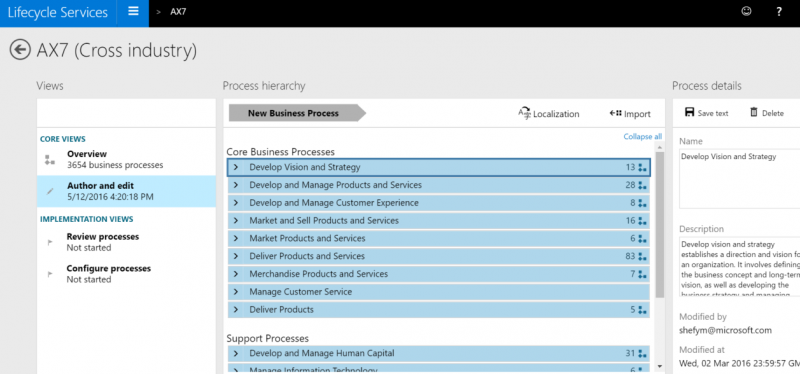
Task: Click into the Name text field
Action: click(740, 179)
